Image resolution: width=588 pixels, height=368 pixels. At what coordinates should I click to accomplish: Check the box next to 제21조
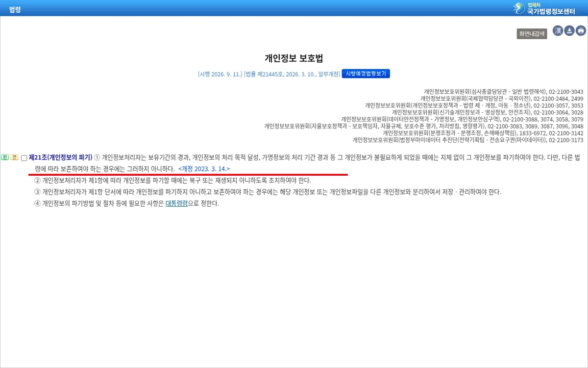(24, 158)
